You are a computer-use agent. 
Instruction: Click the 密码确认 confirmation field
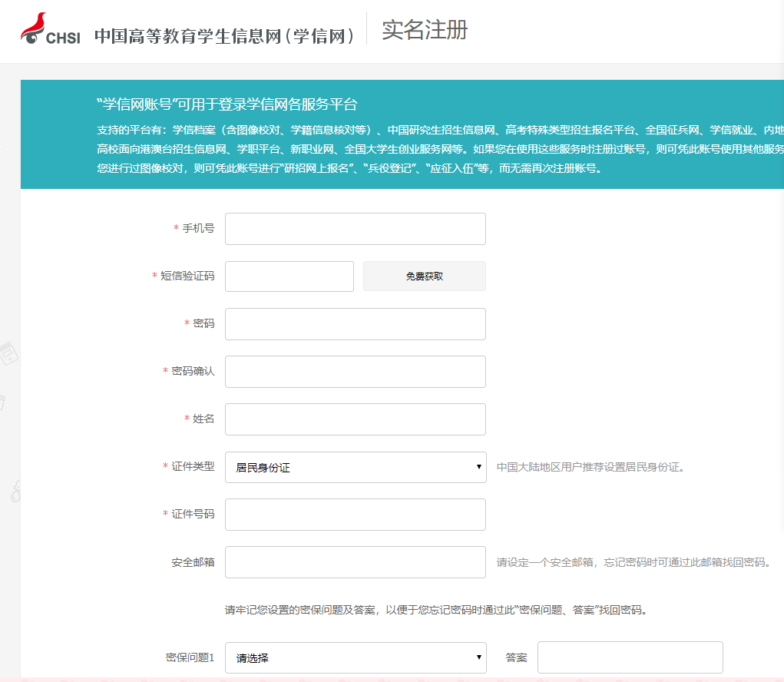(x=355, y=372)
